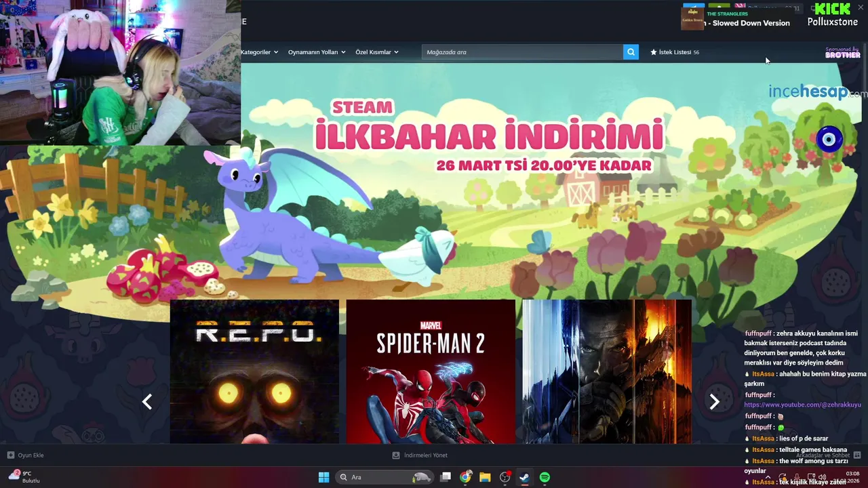868x488 pixels.
Task: Open İstek Listesi wishlist link
Action: (x=675, y=52)
